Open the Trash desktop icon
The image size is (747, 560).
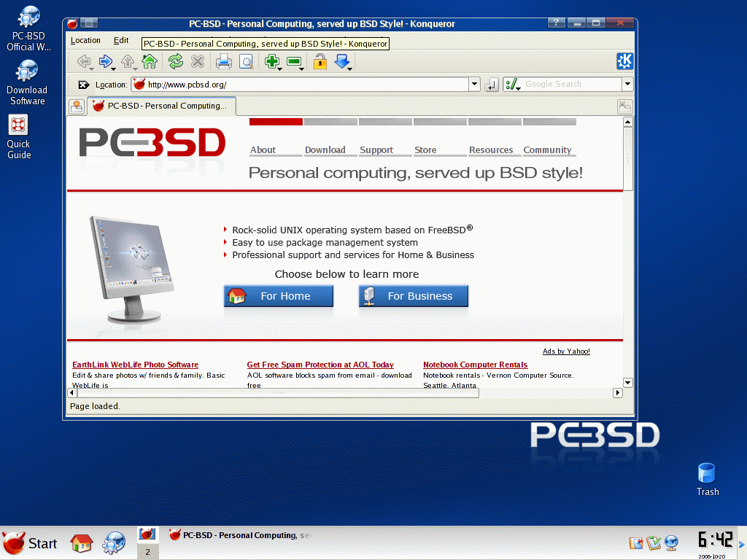(x=707, y=480)
